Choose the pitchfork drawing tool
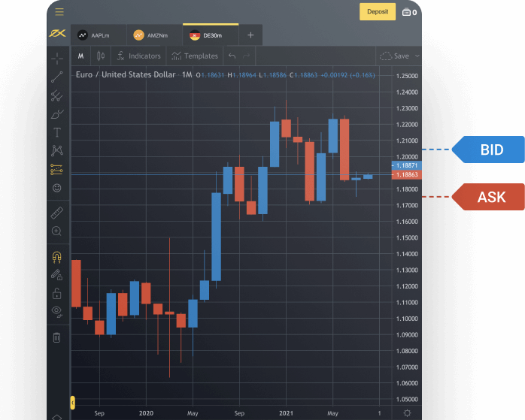Image resolution: width=525 pixels, height=420 pixels. [x=57, y=95]
